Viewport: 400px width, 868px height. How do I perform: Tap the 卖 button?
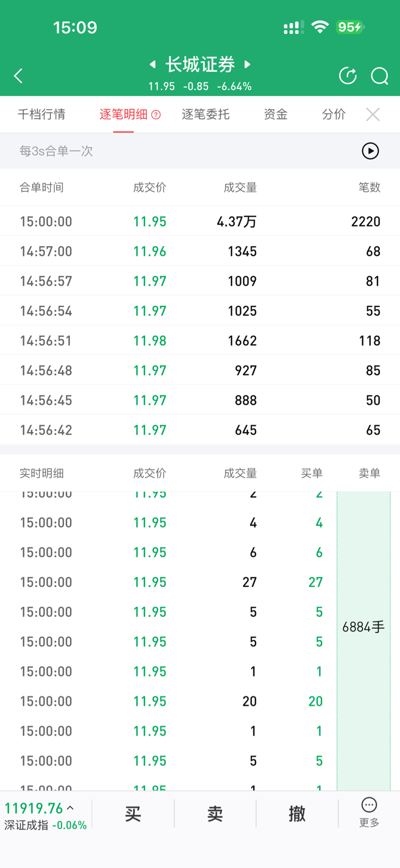(215, 813)
